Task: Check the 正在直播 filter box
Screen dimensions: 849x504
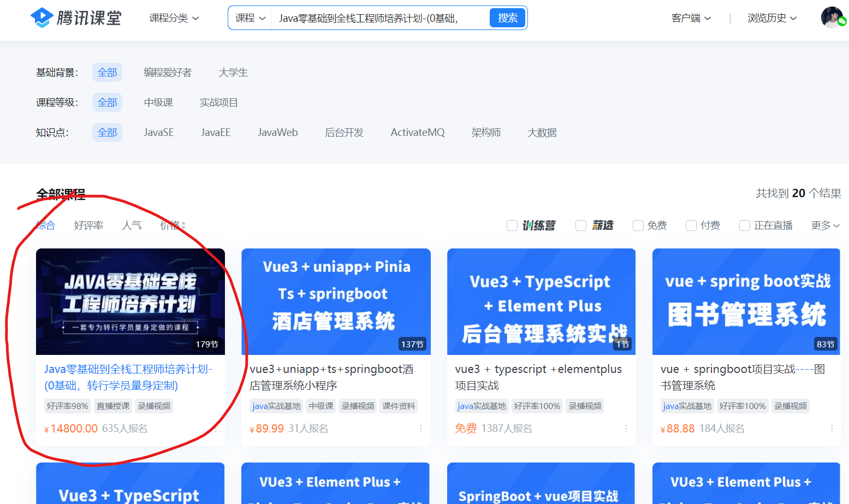Action: (x=744, y=226)
